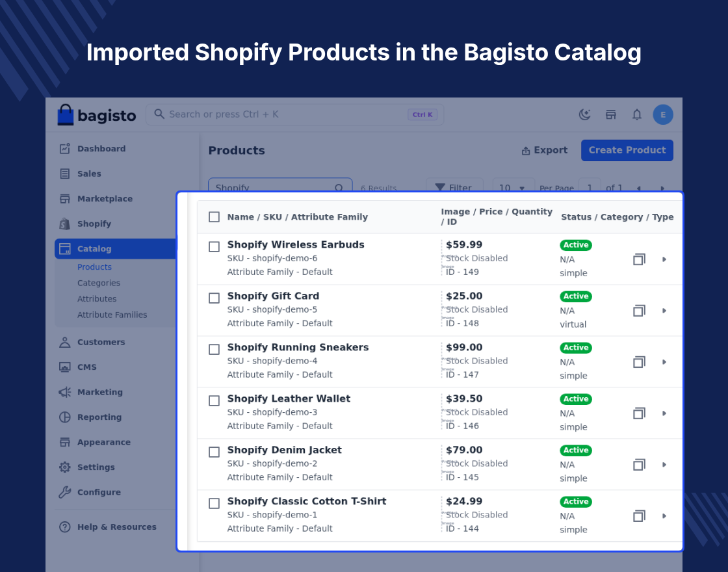Open the storefront icon in header
Viewport: 728px width, 572px height.
pyautogui.click(x=611, y=114)
